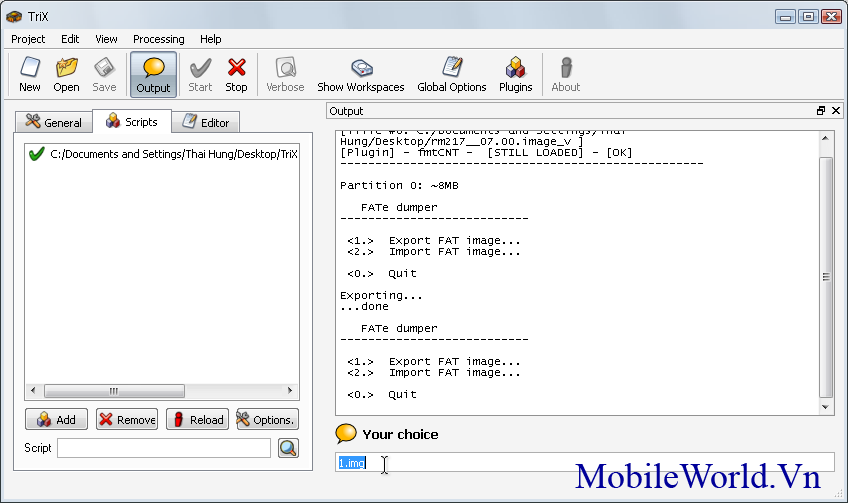Switch to the Editor tab

coord(206,122)
